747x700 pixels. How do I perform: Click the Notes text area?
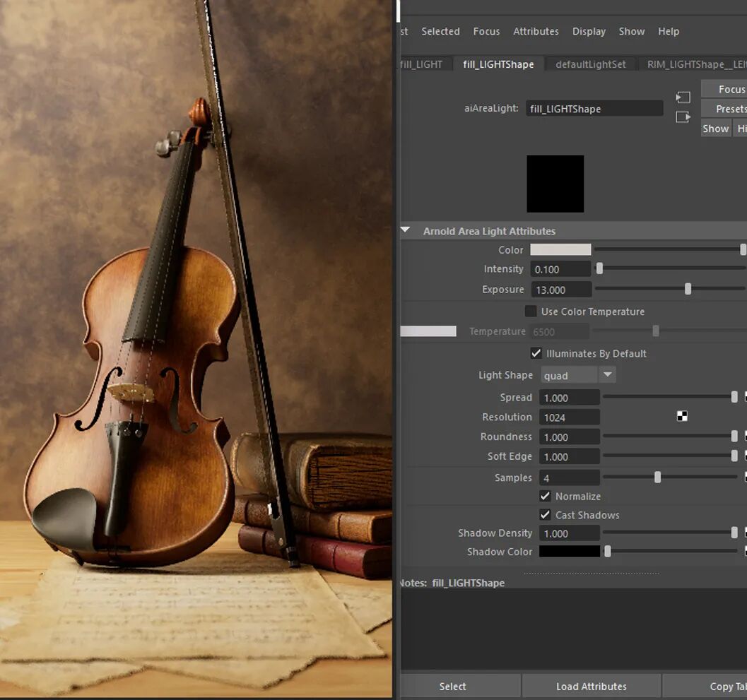573,629
